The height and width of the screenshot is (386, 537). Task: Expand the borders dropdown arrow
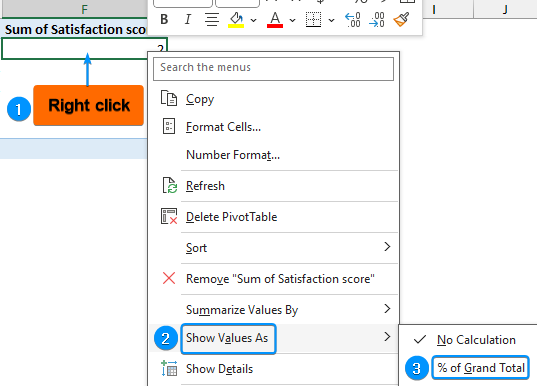pos(331,20)
